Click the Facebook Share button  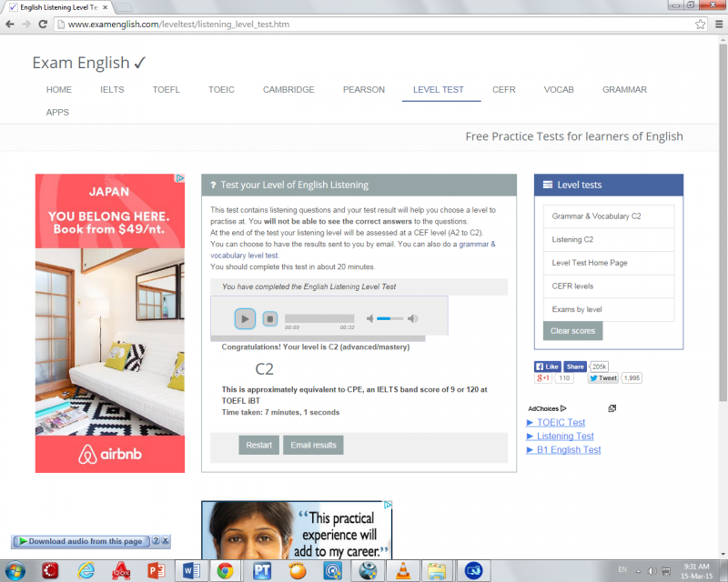[x=575, y=366]
